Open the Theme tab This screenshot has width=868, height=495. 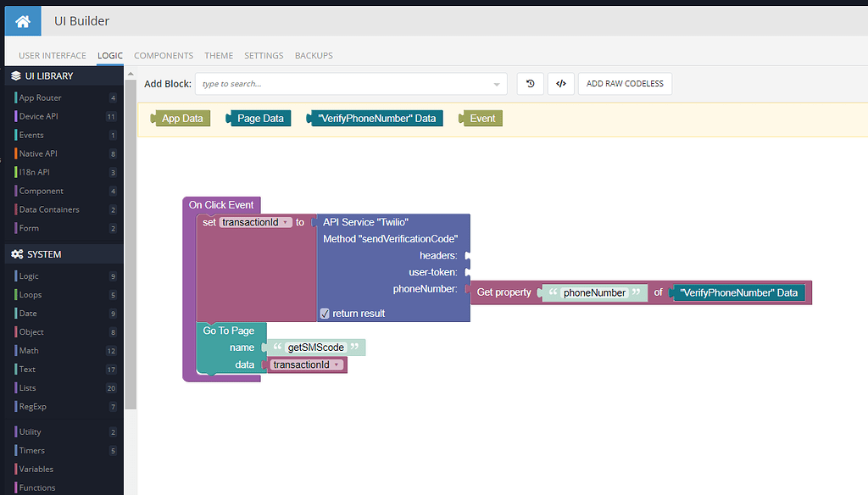pos(219,55)
